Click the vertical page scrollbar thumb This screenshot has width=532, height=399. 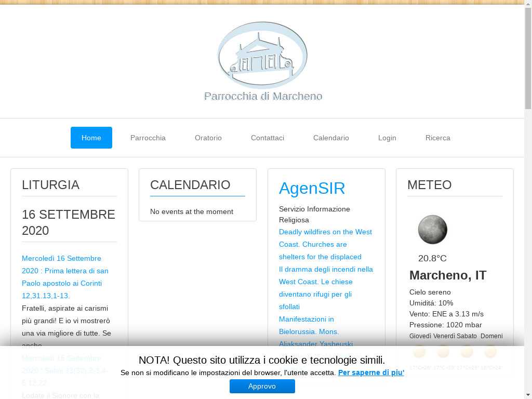[x=528, y=57]
